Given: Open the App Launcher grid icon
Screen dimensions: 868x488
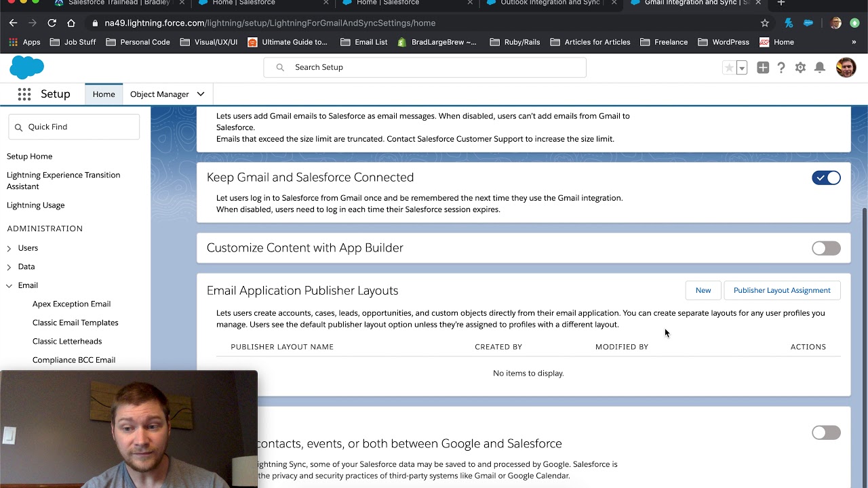Looking at the screenshot, I should [24, 94].
